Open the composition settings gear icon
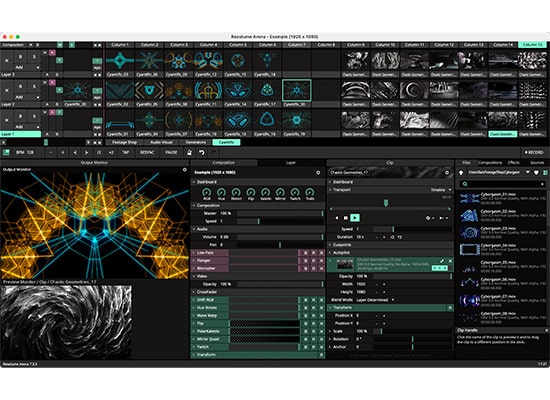 [318, 173]
